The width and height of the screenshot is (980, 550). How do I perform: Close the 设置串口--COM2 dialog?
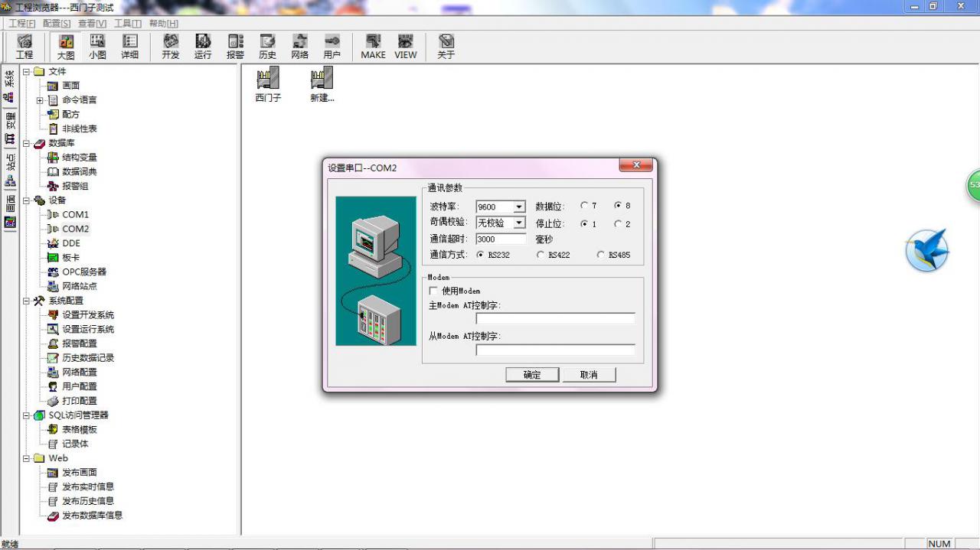point(635,165)
